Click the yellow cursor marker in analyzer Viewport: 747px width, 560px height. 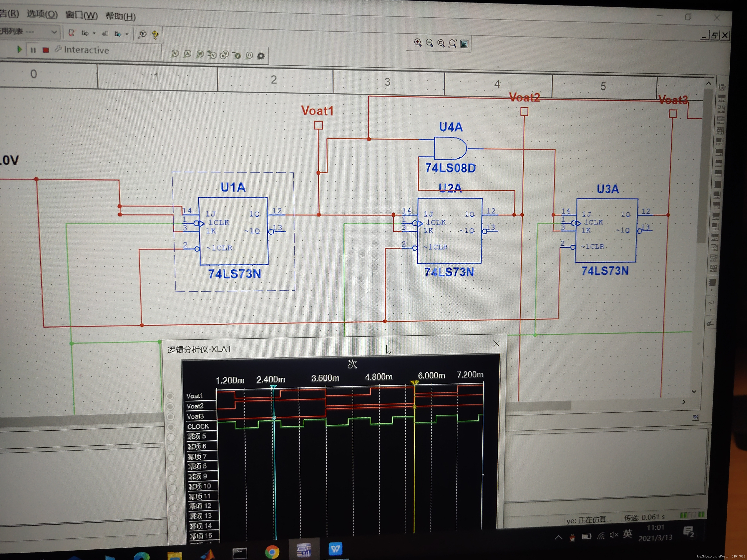(x=415, y=382)
